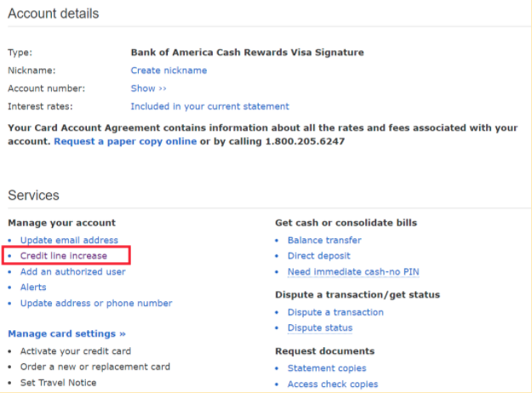This screenshot has width=532, height=393.
Task: Open 'Included in your current statement' link
Action: point(209,106)
